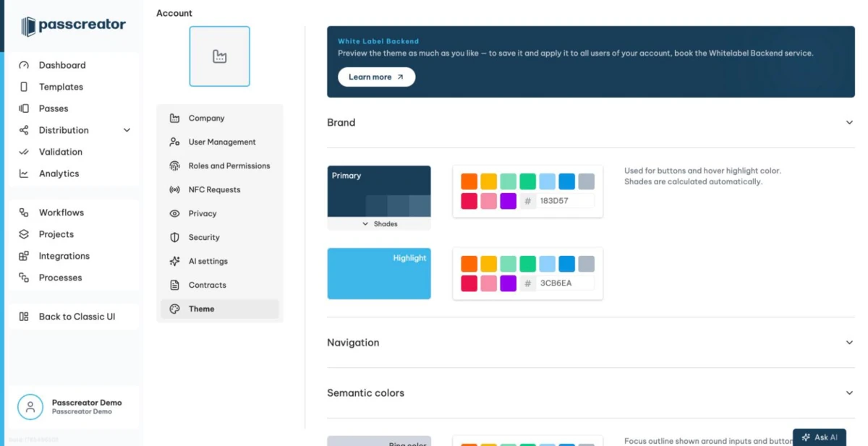The image size is (868, 446).
Task: Click the User Management person icon
Action: point(174,142)
